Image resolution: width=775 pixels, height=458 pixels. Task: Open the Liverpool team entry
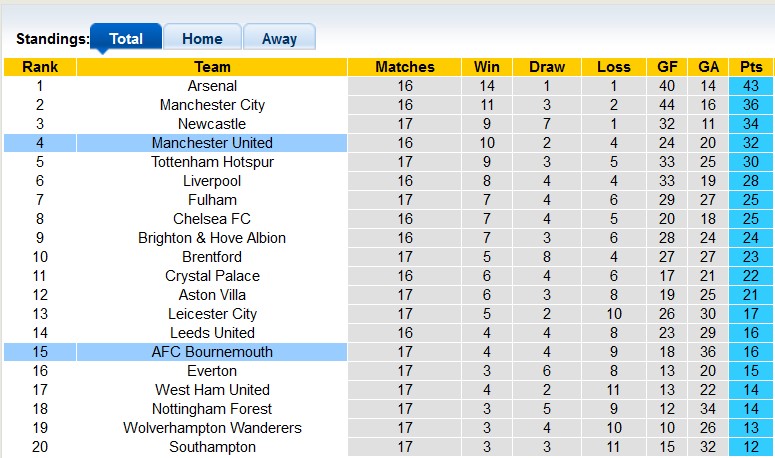pos(212,181)
